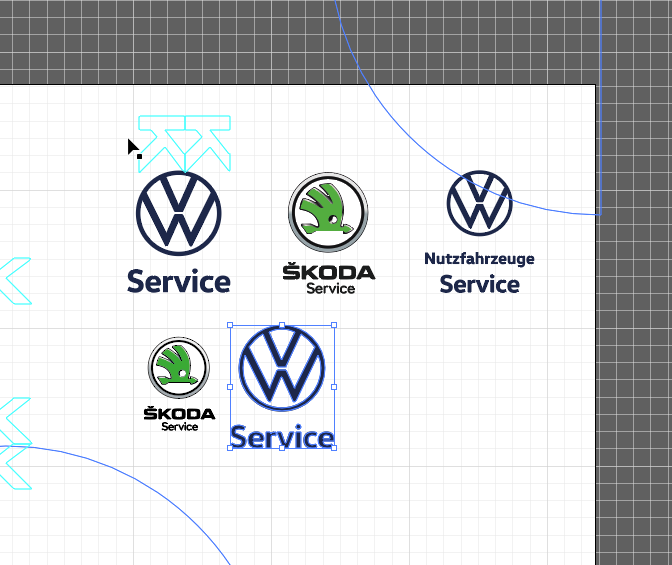Click 'Service' text under the small ŠKODA wordmark

180,427
